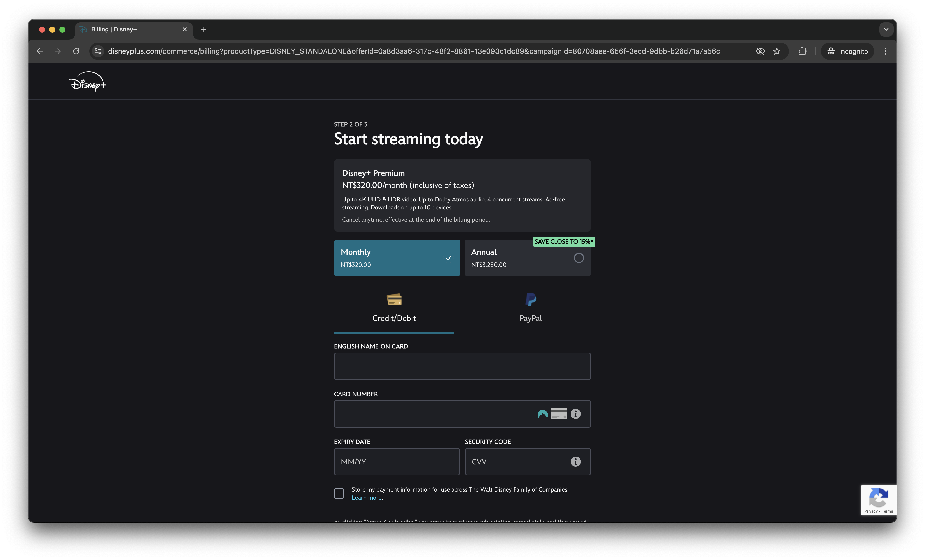The height and width of the screenshot is (560, 925).
Task: Click the address bar URL
Action: click(x=414, y=51)
